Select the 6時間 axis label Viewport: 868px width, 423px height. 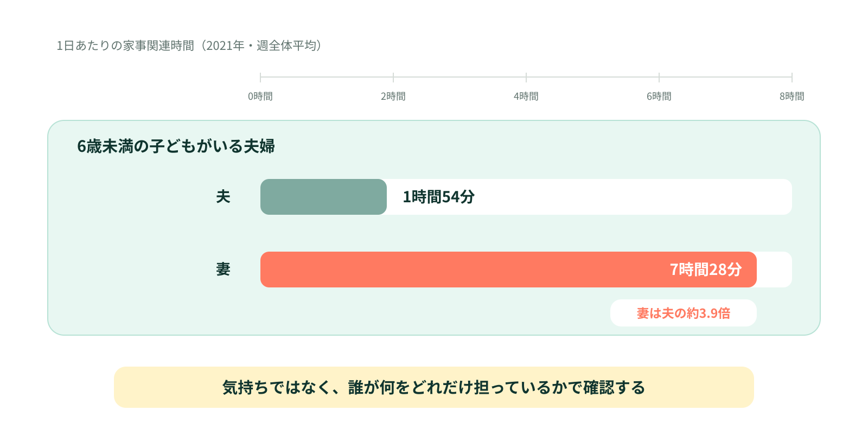click(x=659, y=96)
